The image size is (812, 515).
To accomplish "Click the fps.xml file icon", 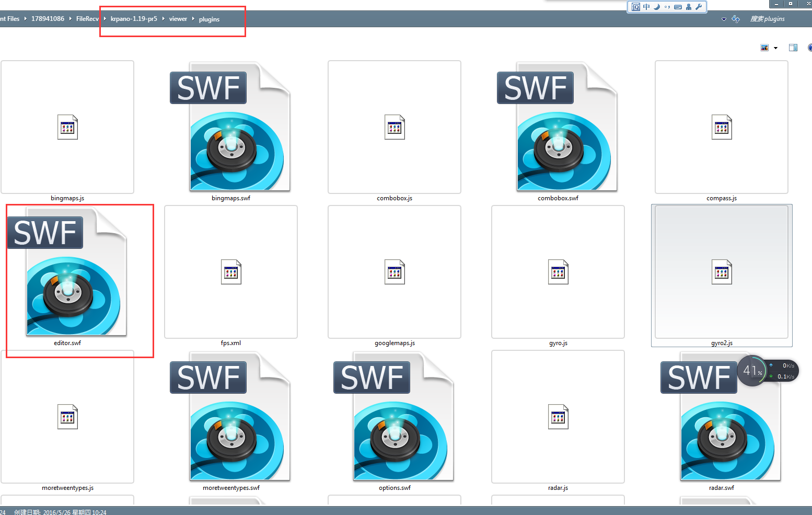I will point(230,272).
